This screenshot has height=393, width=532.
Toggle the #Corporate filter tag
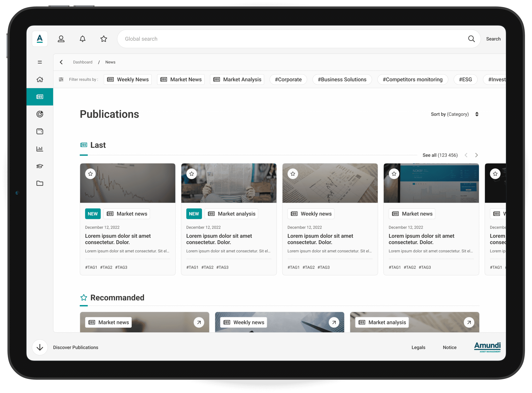tap(288, 79)
